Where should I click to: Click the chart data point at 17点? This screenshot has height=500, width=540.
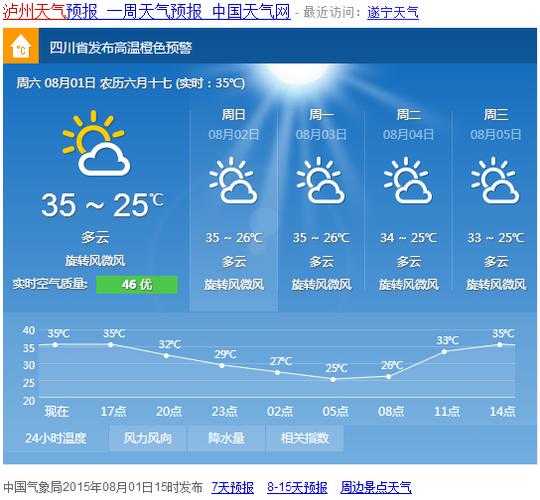pyautogui.click(x=111, y=344)
